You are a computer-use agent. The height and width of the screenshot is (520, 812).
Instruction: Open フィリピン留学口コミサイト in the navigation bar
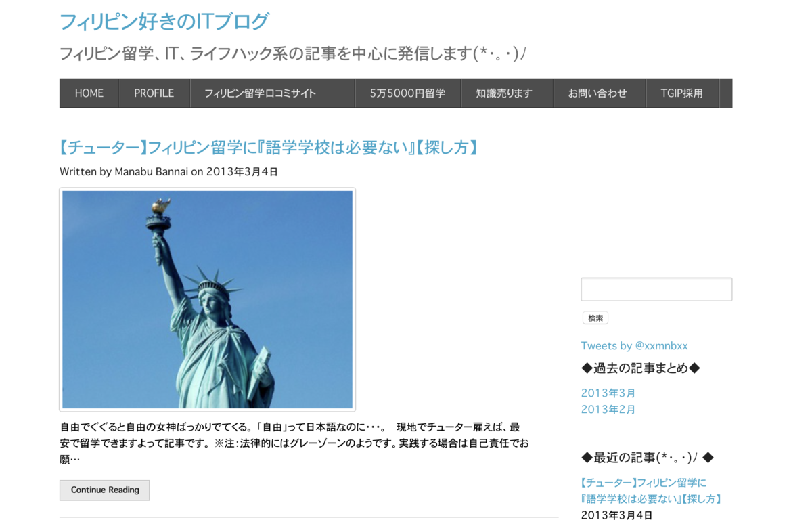tap(272, 93)
